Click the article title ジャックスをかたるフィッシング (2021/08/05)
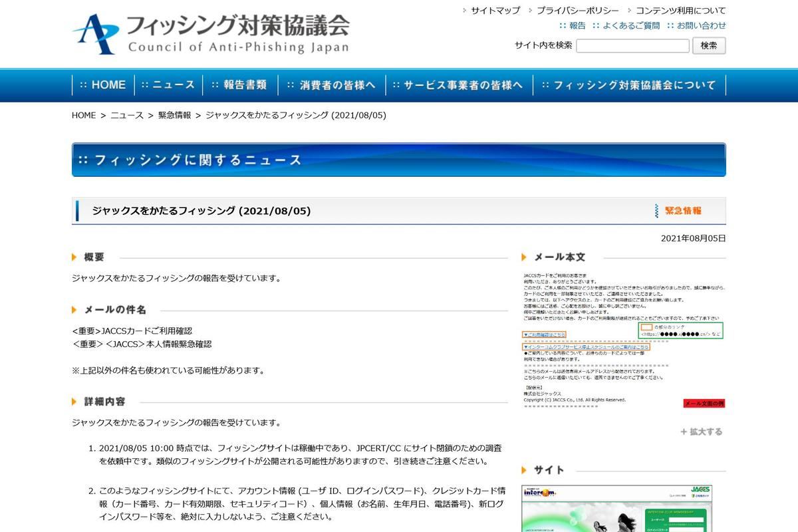This screenshot has height=532, width=798. click(201, 211)
